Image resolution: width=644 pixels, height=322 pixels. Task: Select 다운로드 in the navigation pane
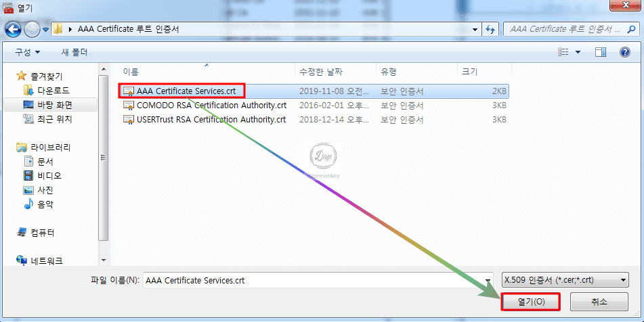(x=53, y=91)
